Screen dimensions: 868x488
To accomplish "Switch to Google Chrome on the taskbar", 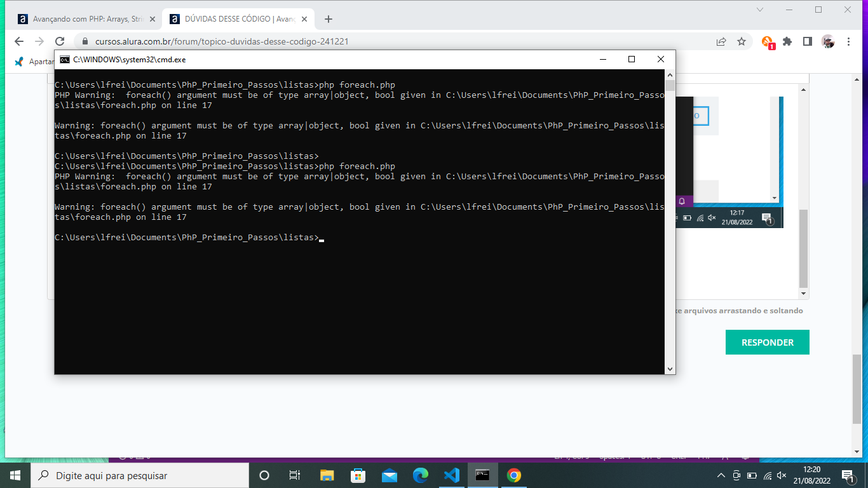I will point(513,475).
